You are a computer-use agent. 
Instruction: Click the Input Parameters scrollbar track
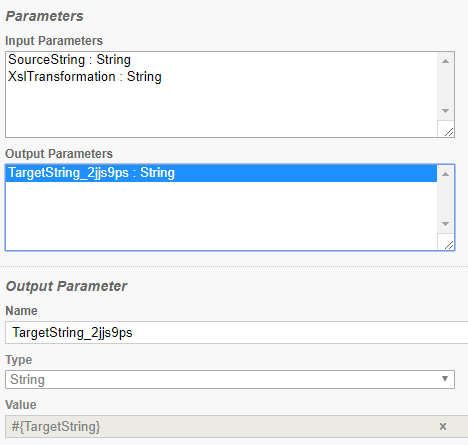pos(445,86)
